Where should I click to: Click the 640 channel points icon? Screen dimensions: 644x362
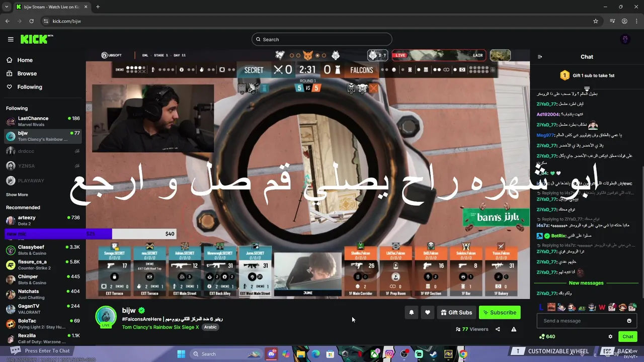542,337
